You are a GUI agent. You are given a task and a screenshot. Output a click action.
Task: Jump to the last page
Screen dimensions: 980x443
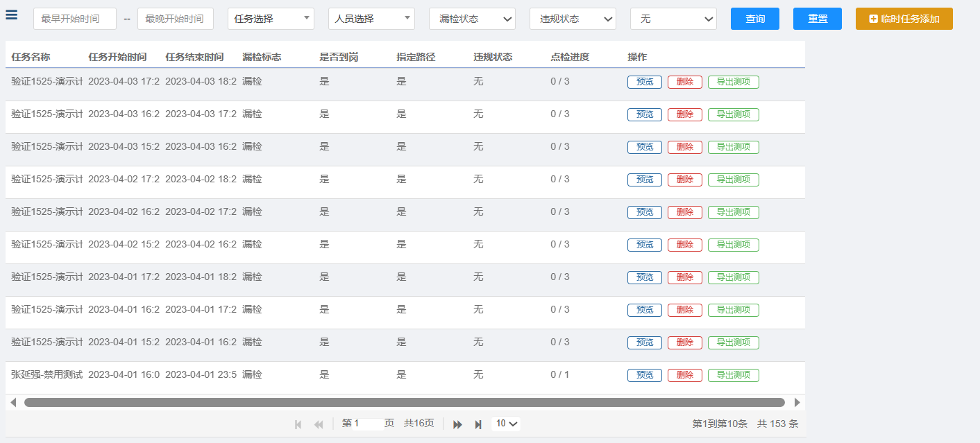(478, 424)
